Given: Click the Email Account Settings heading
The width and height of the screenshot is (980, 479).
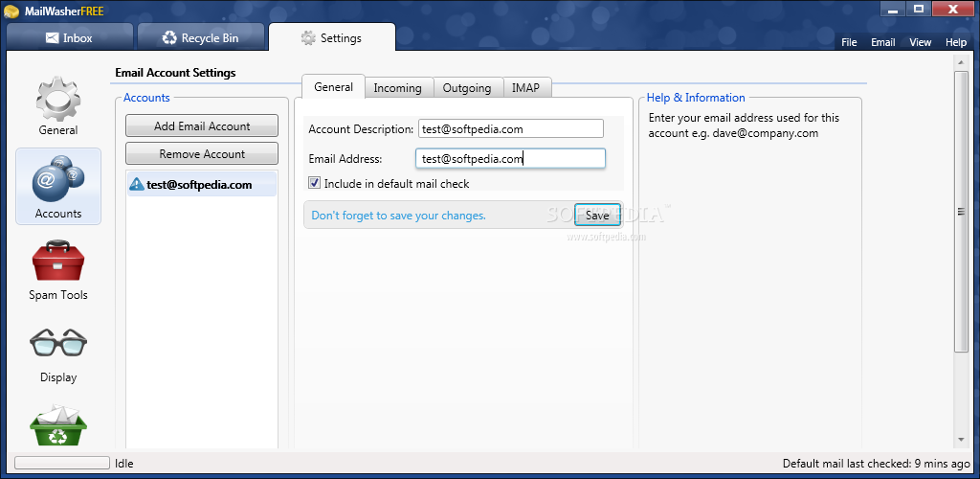Looking at the screenshot, I should tap(176, 73).
